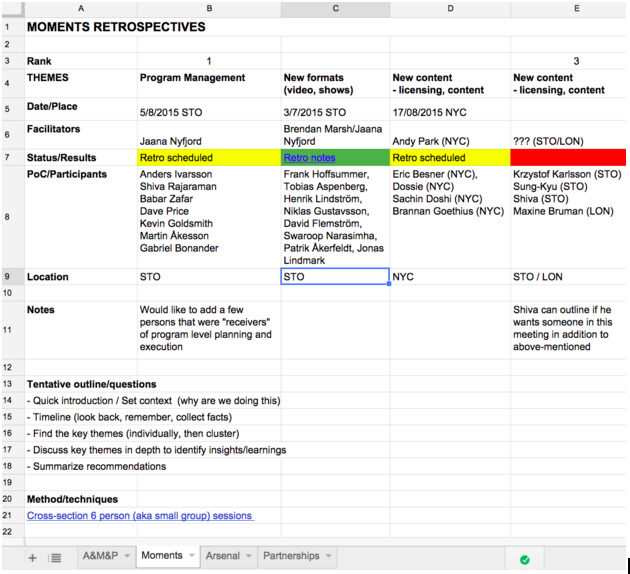The width and height of the screenshot is (630, 574).
Task: Select the participants cell starting Anders Ivarsson
Action: pyautogui.click(x=209, y=217)
